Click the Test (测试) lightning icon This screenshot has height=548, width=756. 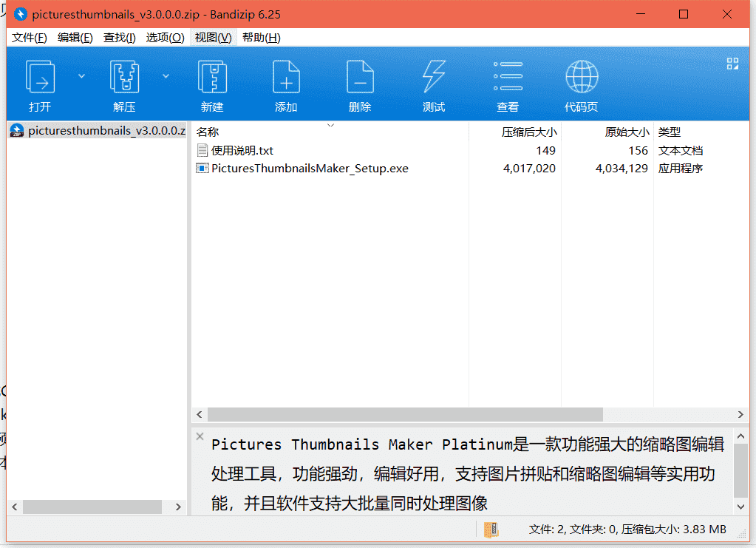434,77
